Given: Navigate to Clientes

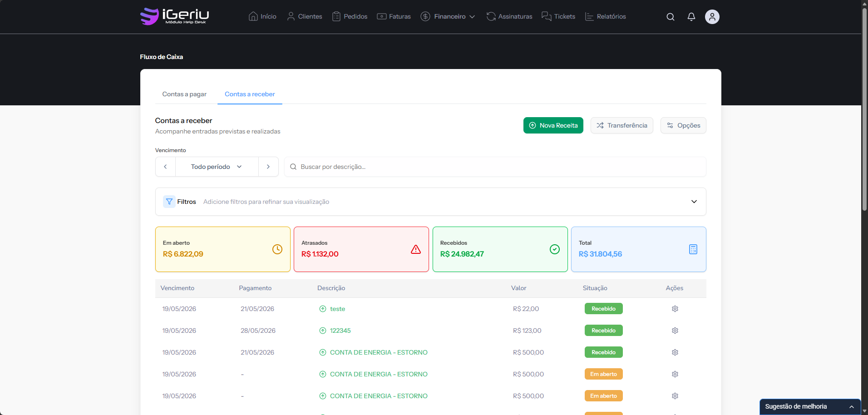Looking at the screenshot, I should [305, 16].
